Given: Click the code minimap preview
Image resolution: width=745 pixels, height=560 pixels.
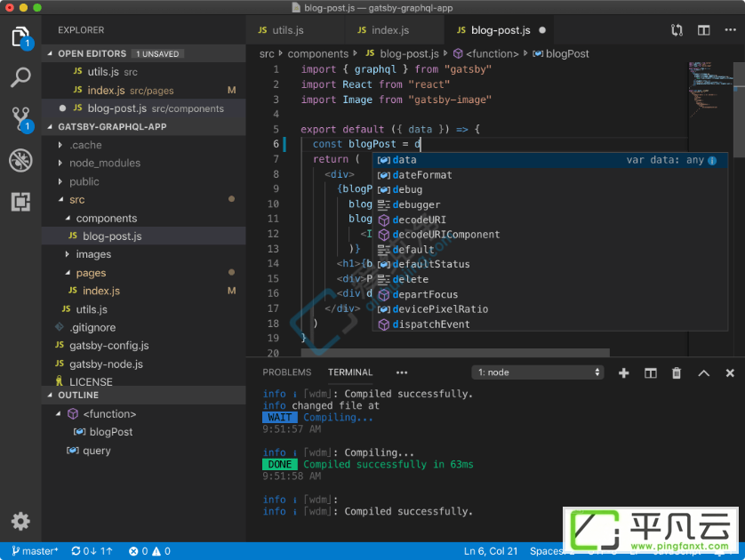Looking at the screenshot, I should click(710, 88).
